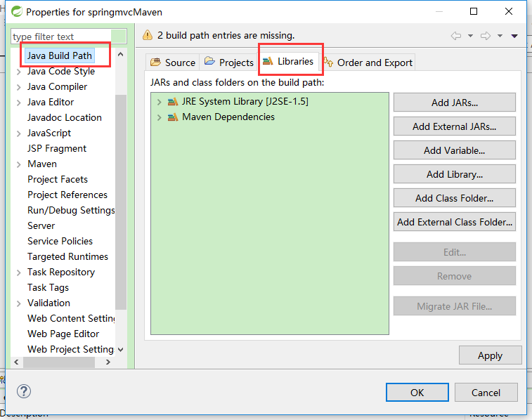Open the forward history dropdown arrow
Image resolution: width=532 pixels, height=420 pixels.
500,36
